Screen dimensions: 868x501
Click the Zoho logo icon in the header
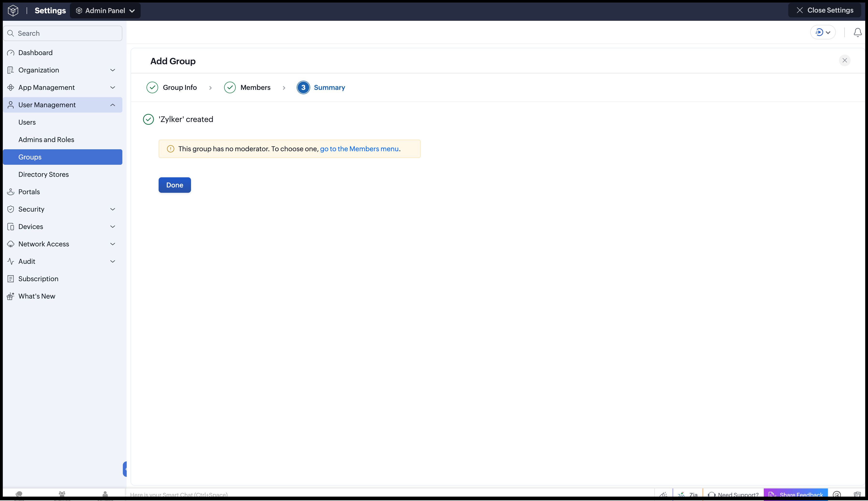[13, 11]
